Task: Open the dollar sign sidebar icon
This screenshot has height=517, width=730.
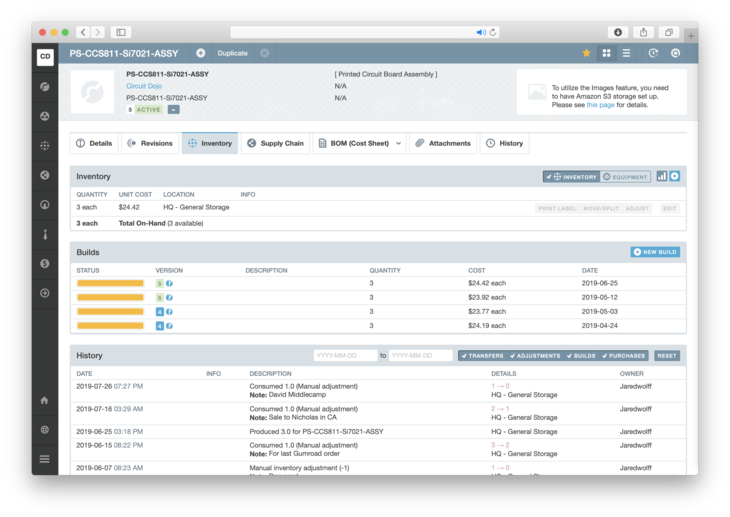Action: (x=45, y=263)
